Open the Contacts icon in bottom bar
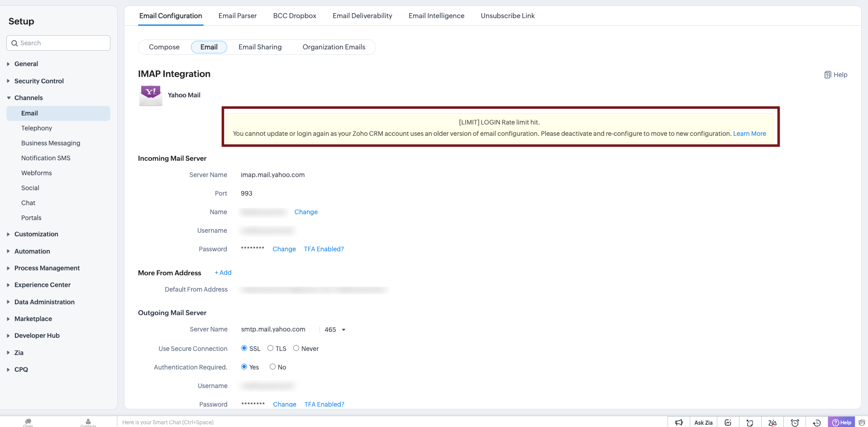Screen dimensions: 868x427 point(88,422)
